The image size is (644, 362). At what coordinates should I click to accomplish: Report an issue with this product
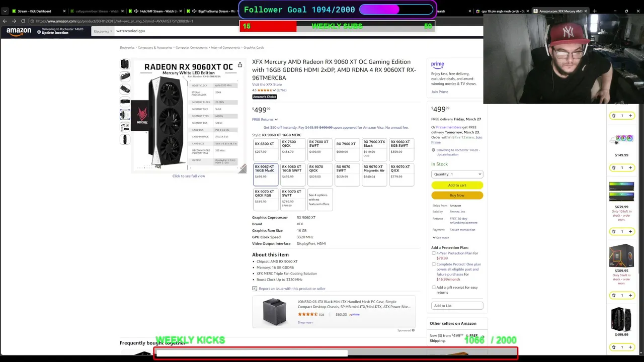click(292, 289)
